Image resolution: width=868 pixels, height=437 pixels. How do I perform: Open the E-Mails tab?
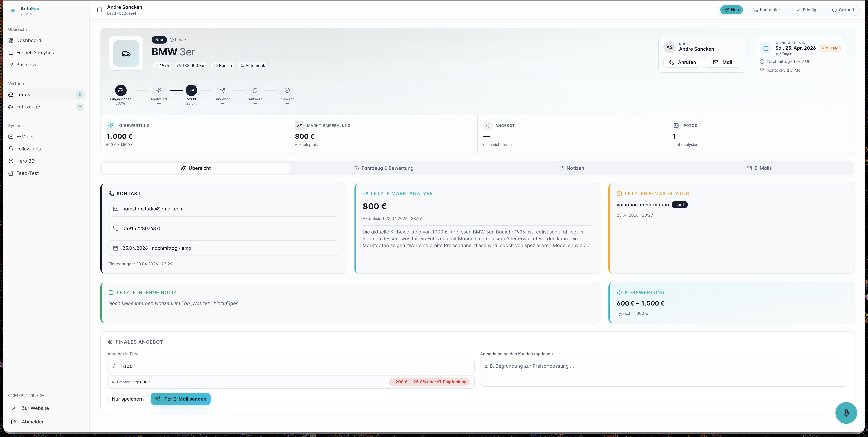pyautogui.click(x=759, y=168)
